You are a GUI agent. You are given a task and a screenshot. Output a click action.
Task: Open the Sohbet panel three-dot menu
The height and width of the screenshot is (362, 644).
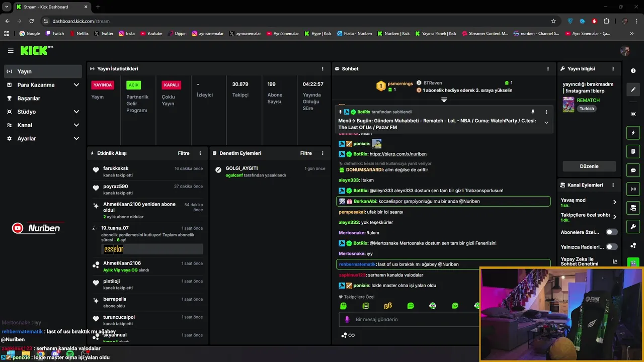tap(548, 69)
